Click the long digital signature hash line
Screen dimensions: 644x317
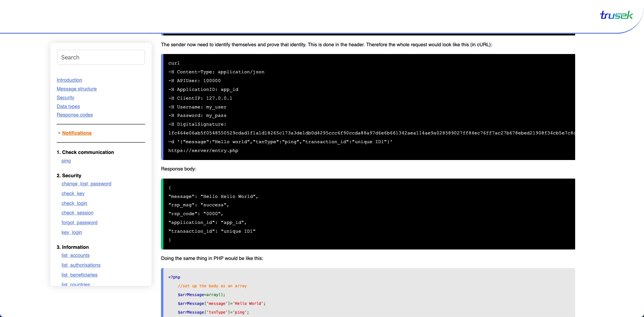(x=372, y=133)
